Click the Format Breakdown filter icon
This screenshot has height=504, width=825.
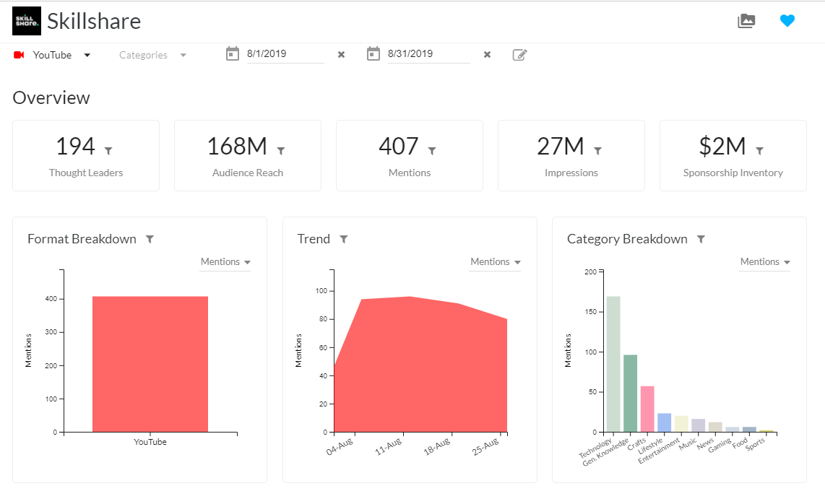150,240
